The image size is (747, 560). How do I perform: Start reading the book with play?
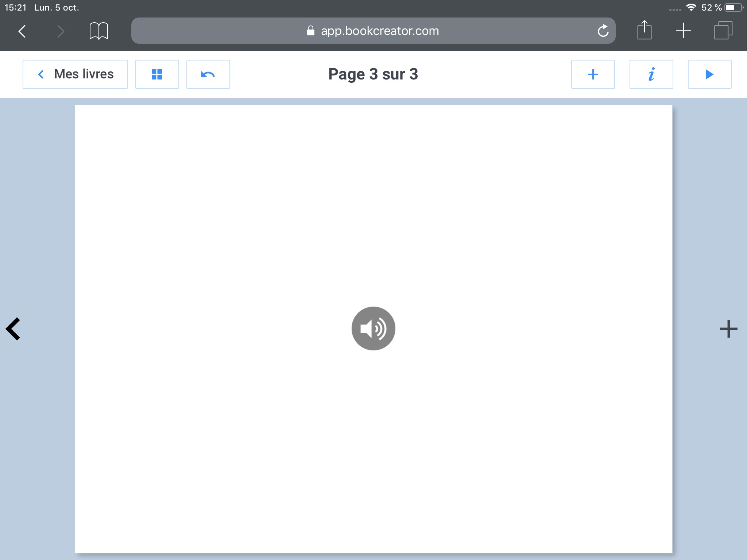pyautogui.click(x=709, y=74)
